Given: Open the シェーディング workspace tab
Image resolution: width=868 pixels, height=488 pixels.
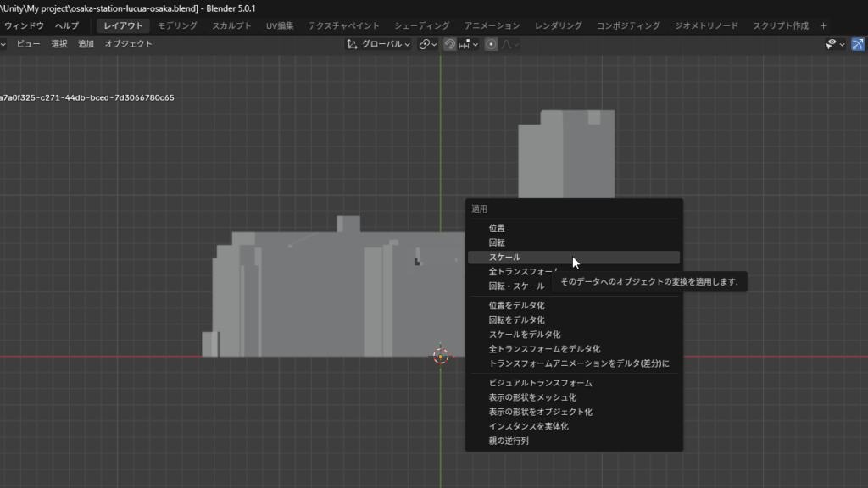Looking at the screenshot, I should click(x=421, y=25).
